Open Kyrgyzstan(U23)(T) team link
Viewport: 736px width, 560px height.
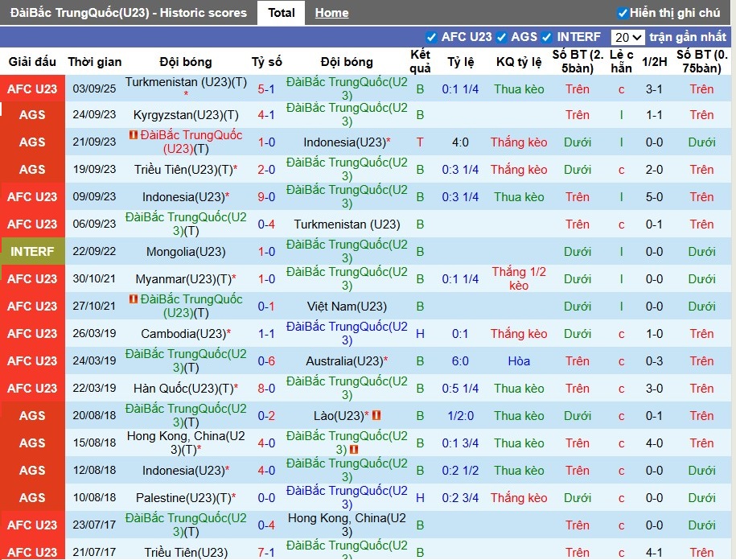[x=186, y=115]
